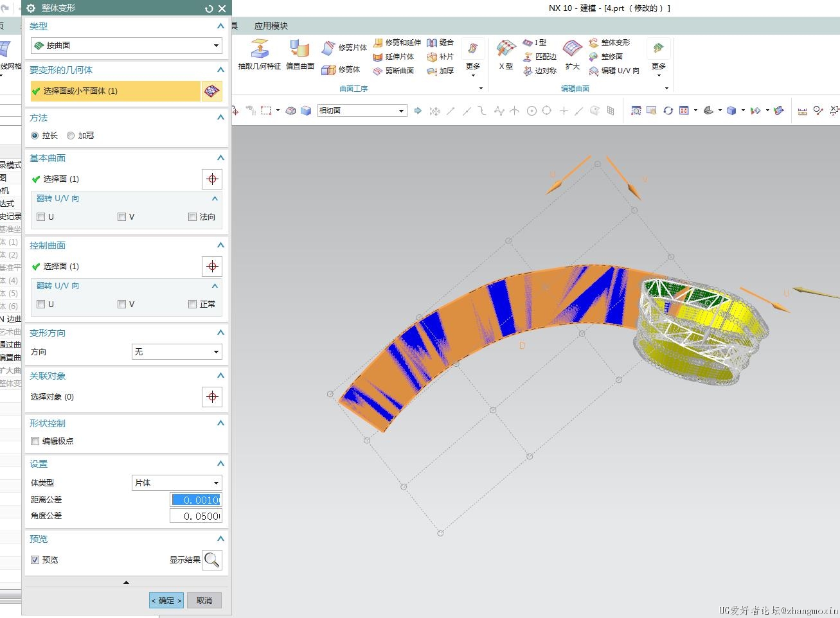
Task: Click 取消 to cancel the dialog
Action: click(x=204, y=601)
